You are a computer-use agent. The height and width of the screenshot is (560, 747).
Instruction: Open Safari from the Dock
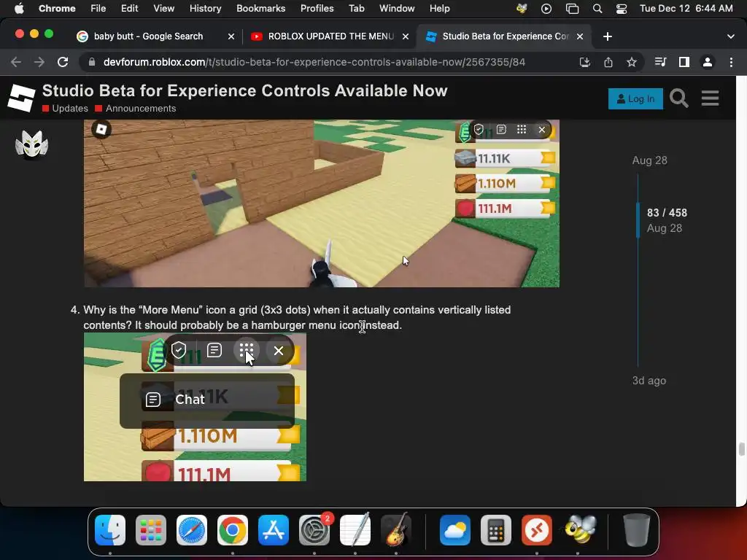(x=192, y=530)
